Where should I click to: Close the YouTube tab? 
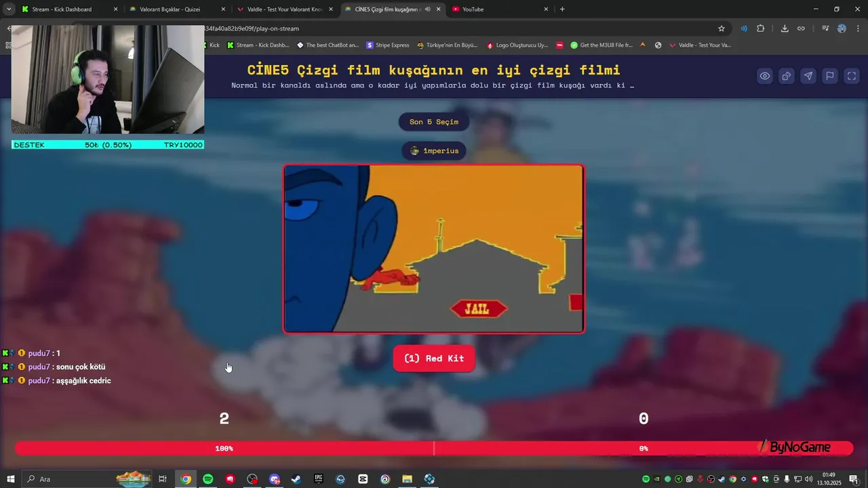pos(546,9)
